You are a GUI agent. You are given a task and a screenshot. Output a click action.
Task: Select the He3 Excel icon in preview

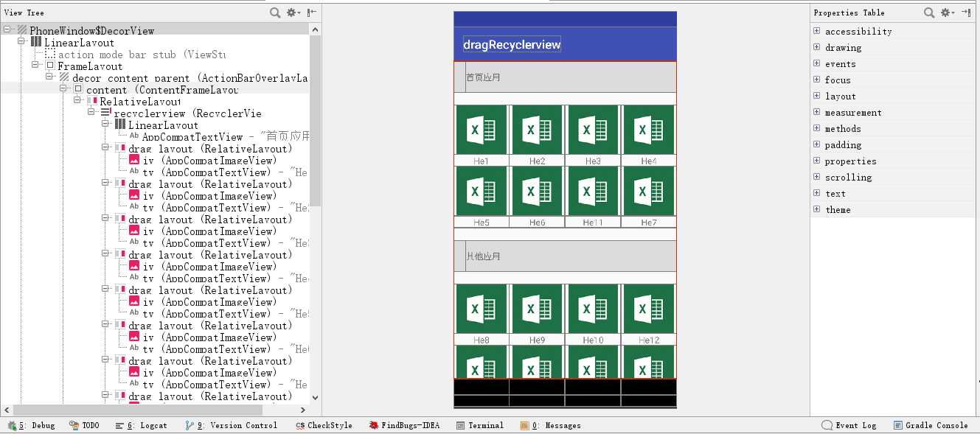tap(594, 130)
